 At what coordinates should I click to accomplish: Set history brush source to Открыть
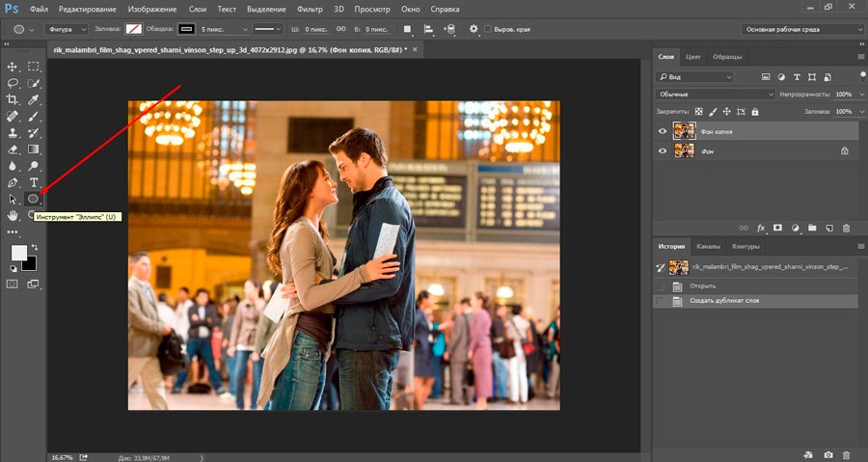tap(660, 286)
